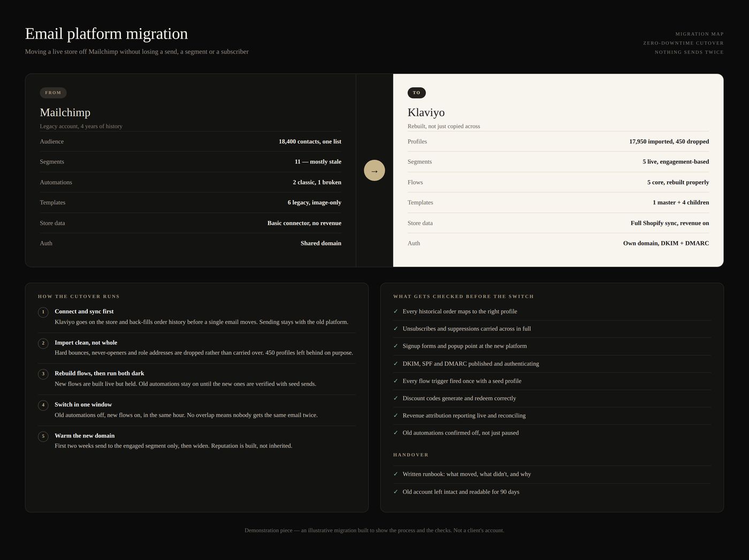Click 'Legacy account, 4 years of history' subtitle

(81, 126)
